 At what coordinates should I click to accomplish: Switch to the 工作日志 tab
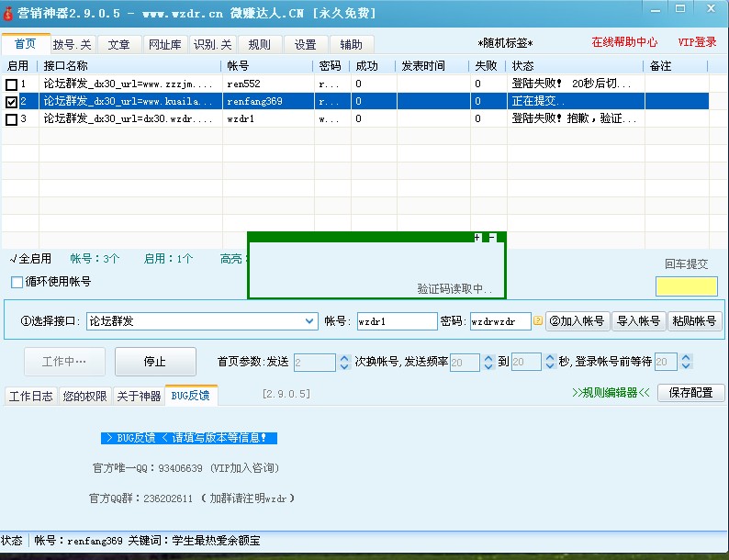click(30, 397)
